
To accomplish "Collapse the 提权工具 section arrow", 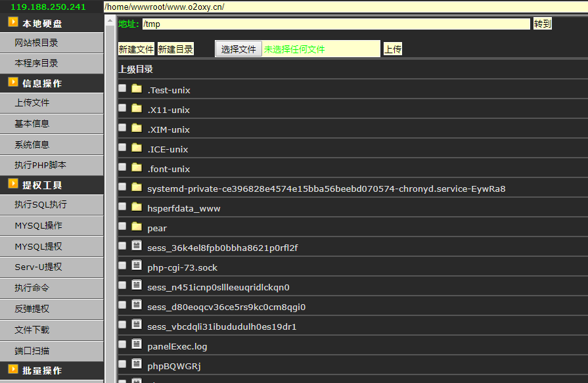I will pyautogui.click(x=13, y=184).
